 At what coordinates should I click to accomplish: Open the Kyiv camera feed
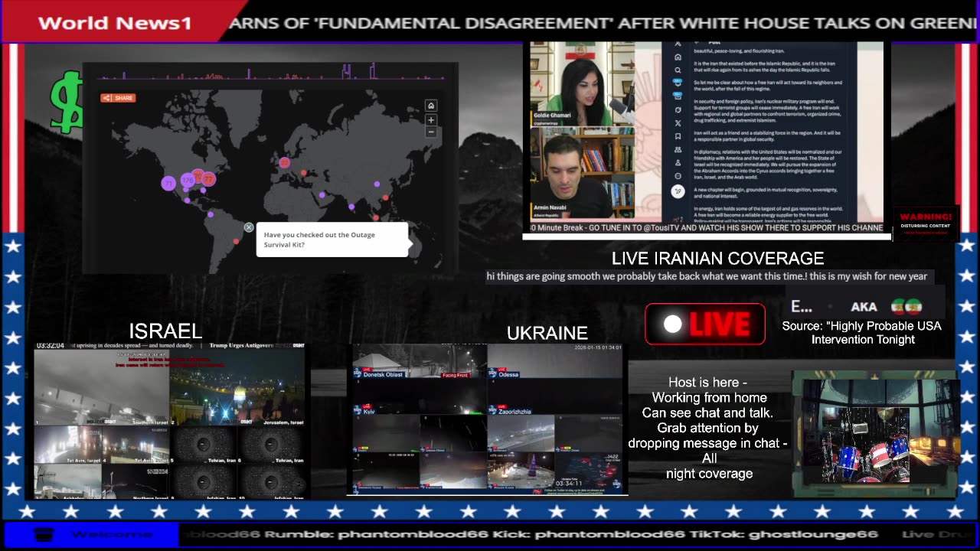pos(420,398)
